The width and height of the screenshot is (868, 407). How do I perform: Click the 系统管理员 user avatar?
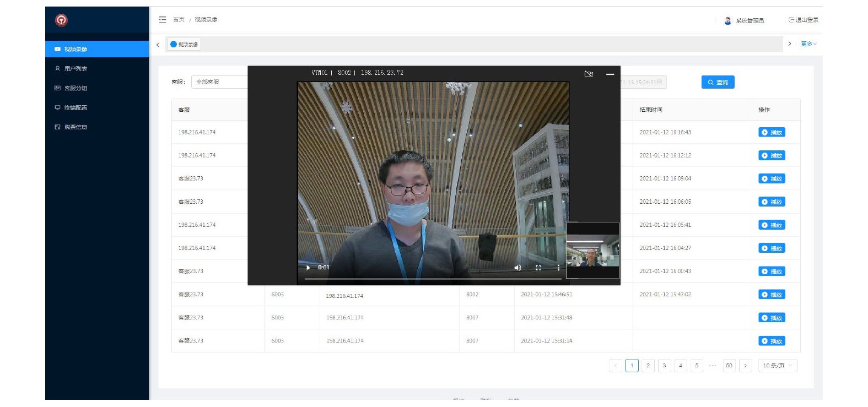[x=727, y=21]
